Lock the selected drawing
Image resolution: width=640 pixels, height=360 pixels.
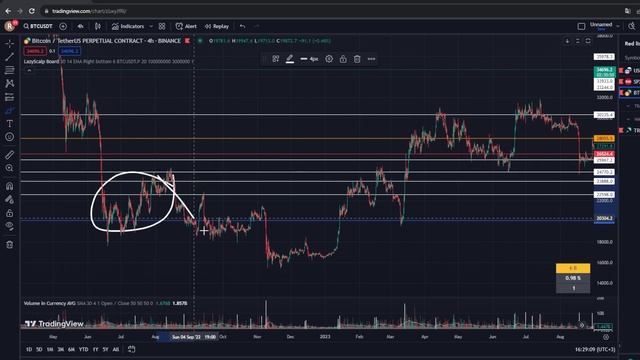[x=343, y=59]
